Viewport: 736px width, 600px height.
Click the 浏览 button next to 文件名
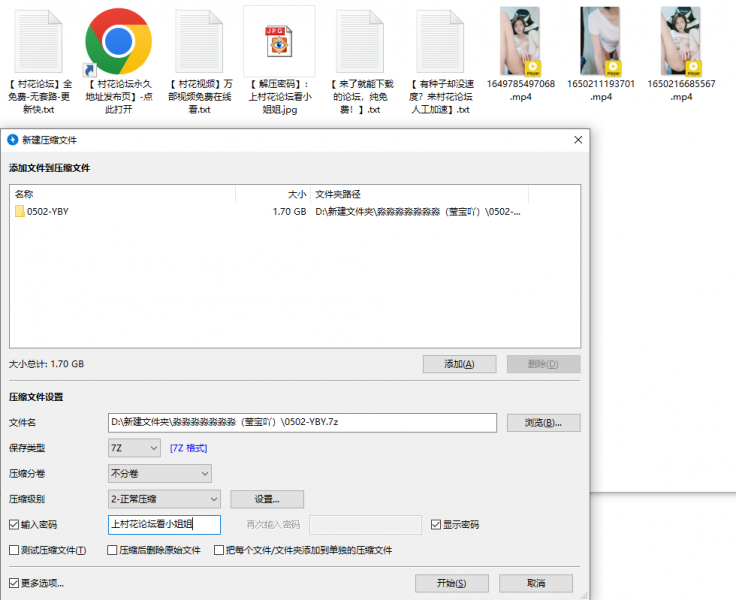click(x=543, y=423)
